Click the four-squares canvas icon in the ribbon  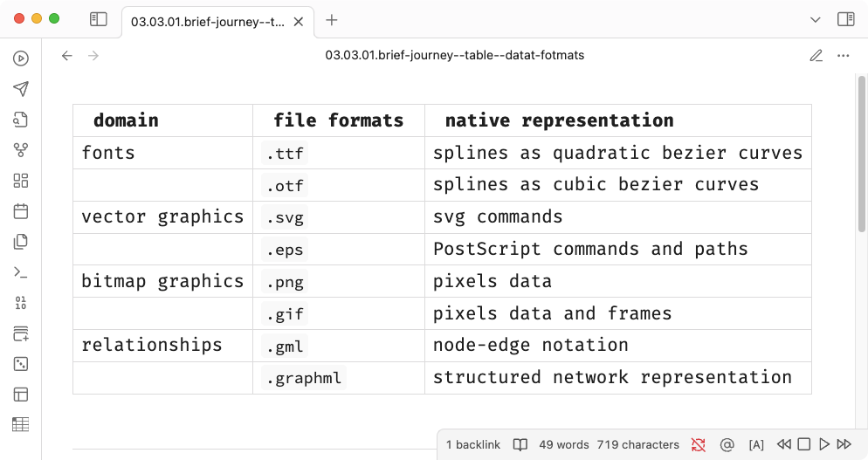(20, 181)
